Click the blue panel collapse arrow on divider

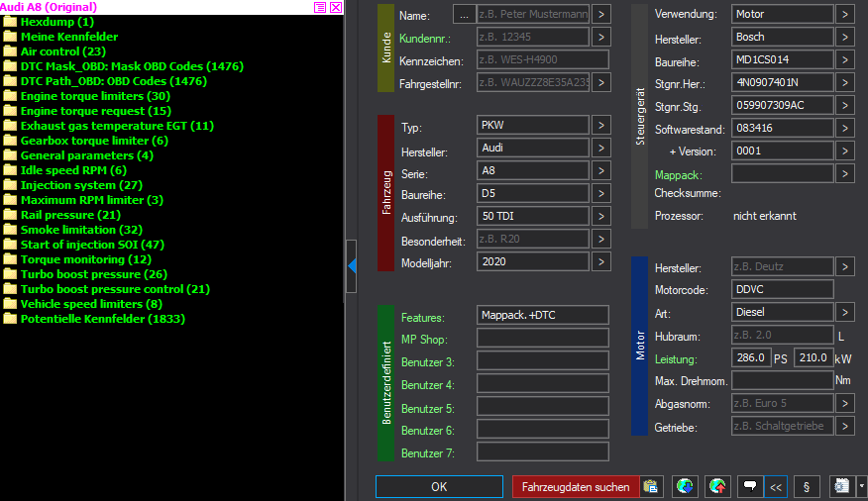pyautogui.click(x=351, y=265)
